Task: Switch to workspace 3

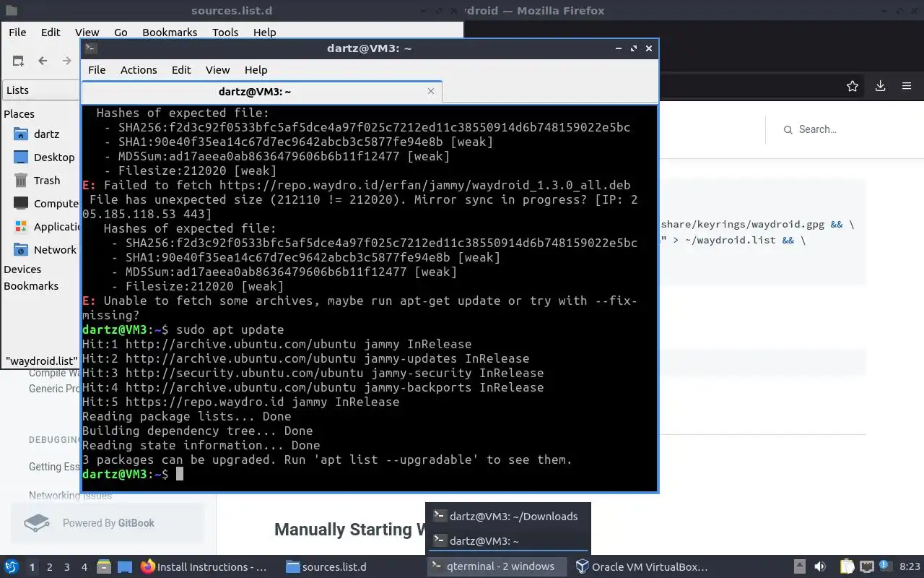Action: click(66, 567)
